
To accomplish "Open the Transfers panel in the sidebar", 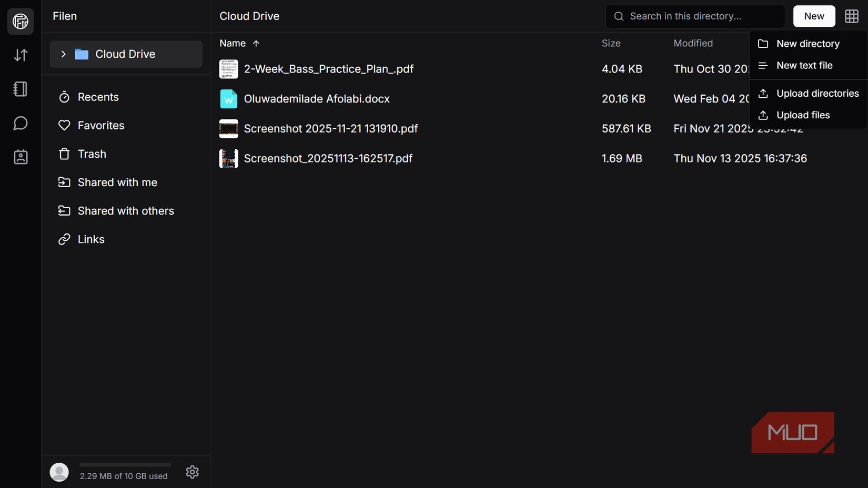I will click(x=20, y=55).
